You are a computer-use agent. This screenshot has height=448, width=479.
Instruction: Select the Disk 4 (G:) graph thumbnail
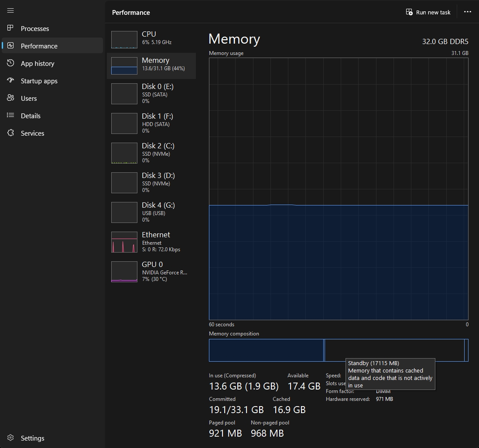tap(124, 212)
